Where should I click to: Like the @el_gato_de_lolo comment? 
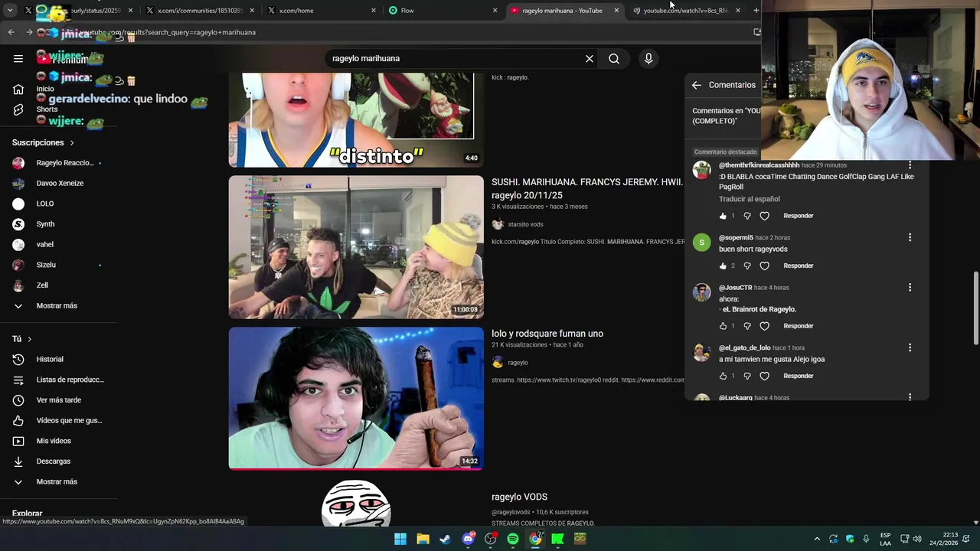[x=723, y=376]
